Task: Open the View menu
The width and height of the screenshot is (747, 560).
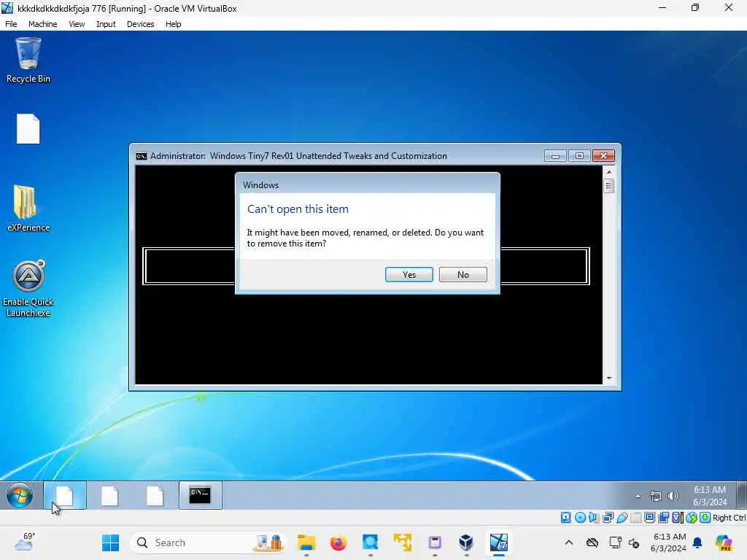Action: click(76, 24)
